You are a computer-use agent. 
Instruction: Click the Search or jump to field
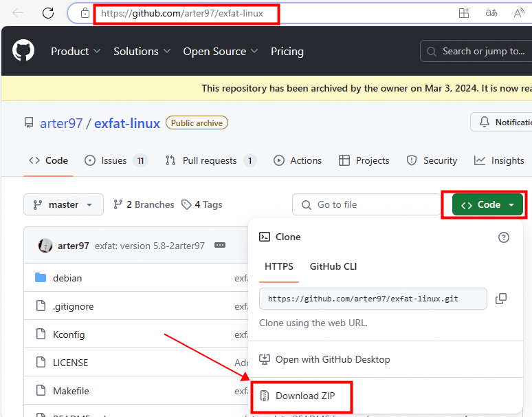476,52
